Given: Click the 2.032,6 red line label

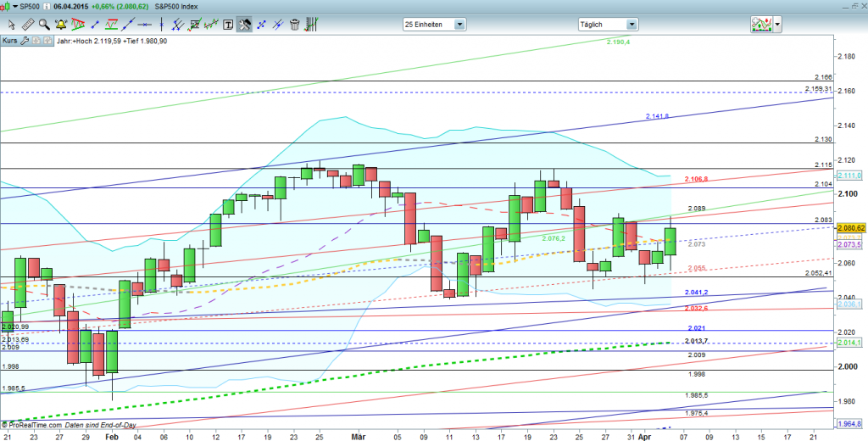Looking at the screenshot, I should (697, 308).
